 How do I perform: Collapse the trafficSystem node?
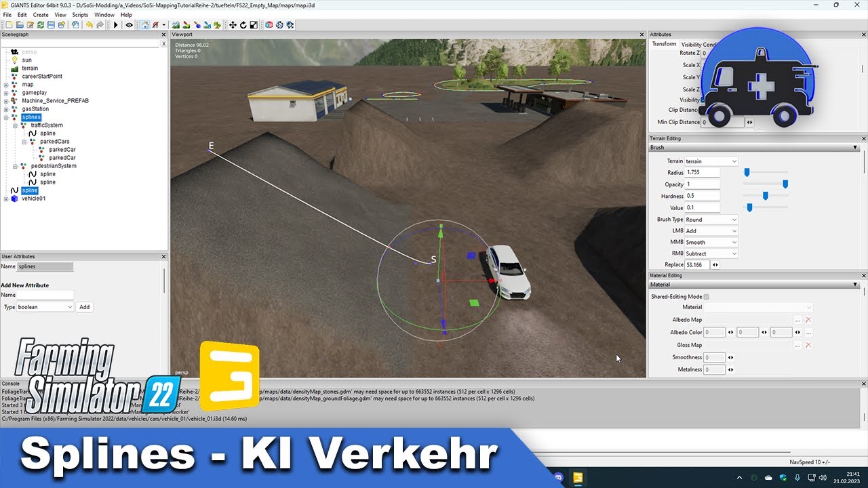coord(15,125)
